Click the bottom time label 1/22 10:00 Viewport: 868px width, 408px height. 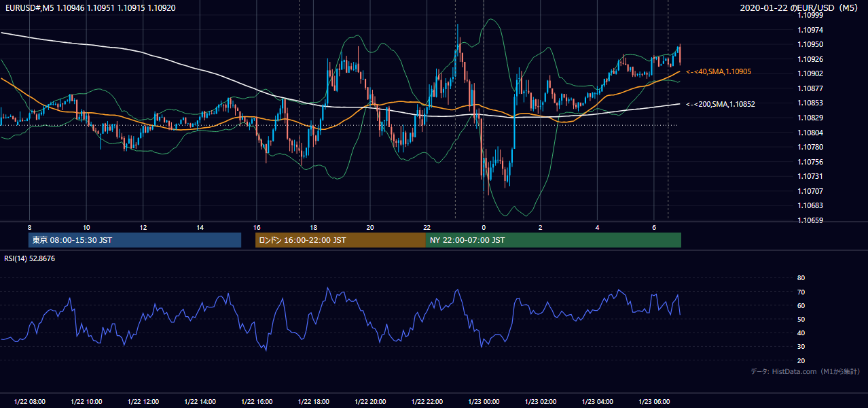pyautogui.click(x=86, y=402)
